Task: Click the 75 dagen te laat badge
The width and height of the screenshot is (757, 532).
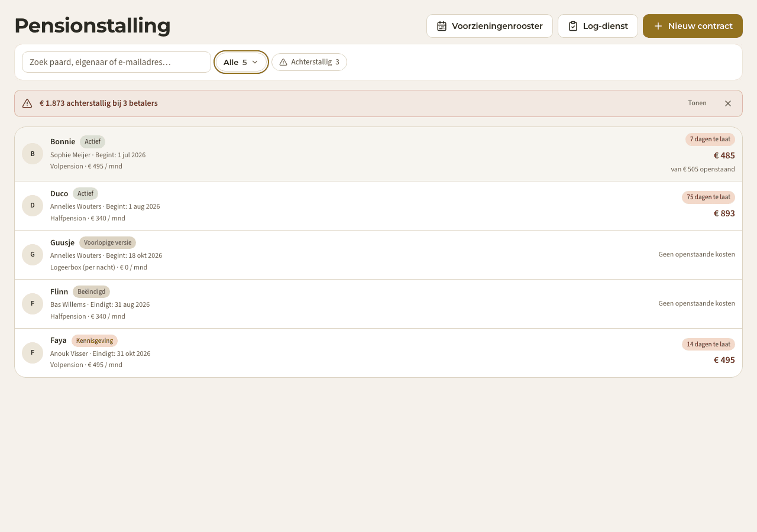Action: tap(709, 197)
